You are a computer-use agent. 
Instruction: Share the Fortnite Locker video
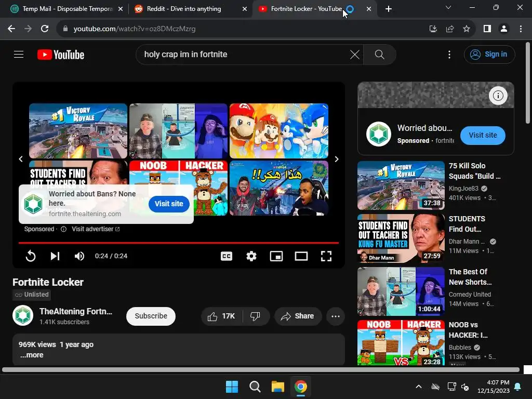tap(298, 316)
